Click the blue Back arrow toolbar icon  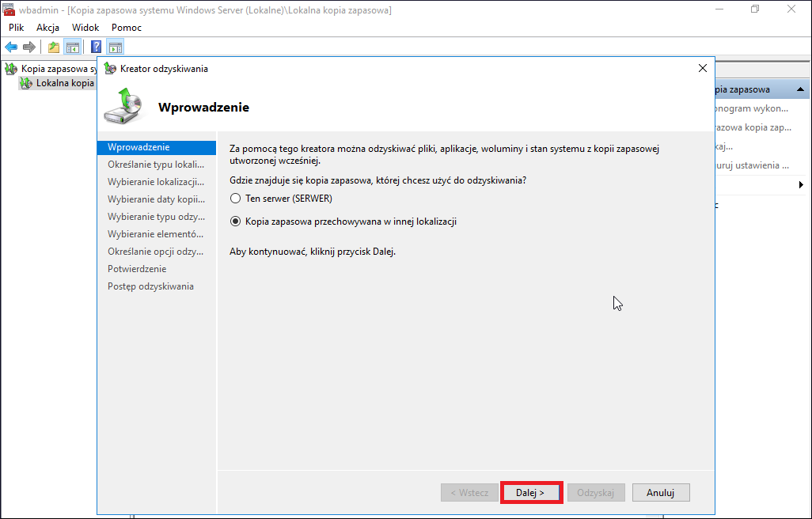coord(11,47)
